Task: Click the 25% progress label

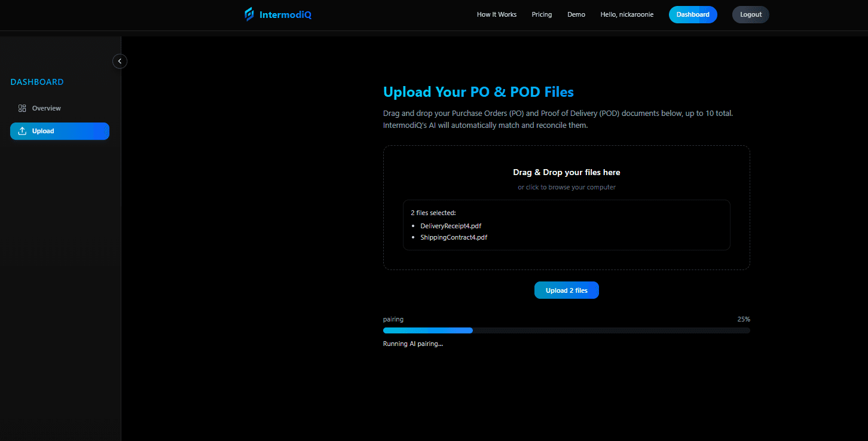Action: tap(743, 318)
